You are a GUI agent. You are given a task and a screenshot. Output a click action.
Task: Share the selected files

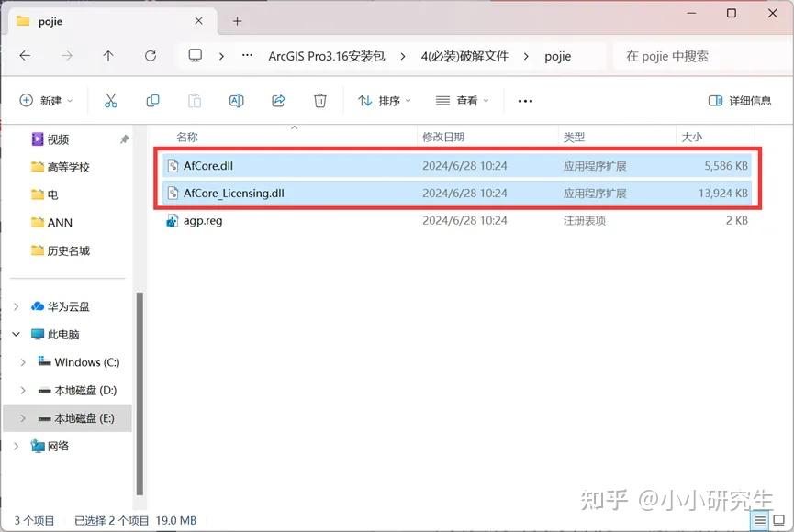pyautogui.click(x=278, y=101)
